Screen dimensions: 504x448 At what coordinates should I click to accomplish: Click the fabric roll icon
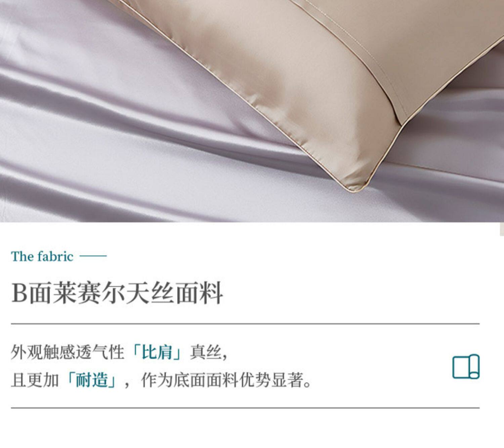pyautogui.click(x=466, y=366)
